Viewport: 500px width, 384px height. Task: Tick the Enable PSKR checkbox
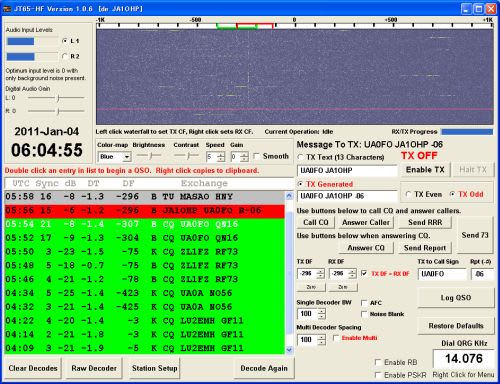378,375
